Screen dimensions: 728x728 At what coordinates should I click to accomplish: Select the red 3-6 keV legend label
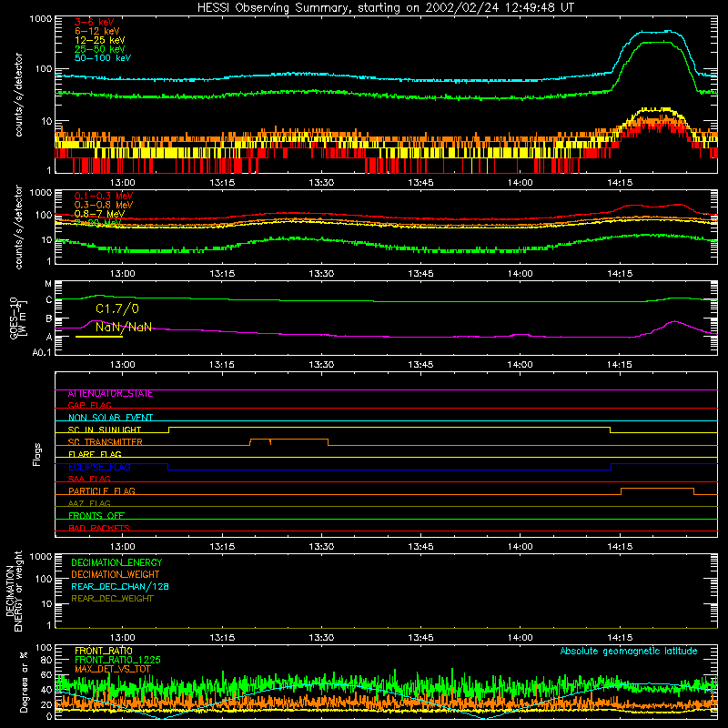click(x=95, y=22)
